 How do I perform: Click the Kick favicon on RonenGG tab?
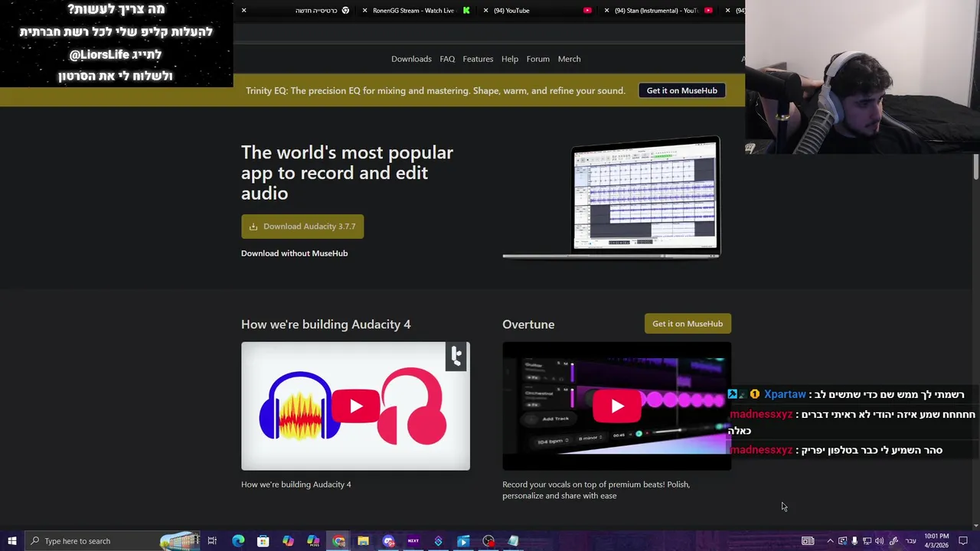click(x=466, y=11)
